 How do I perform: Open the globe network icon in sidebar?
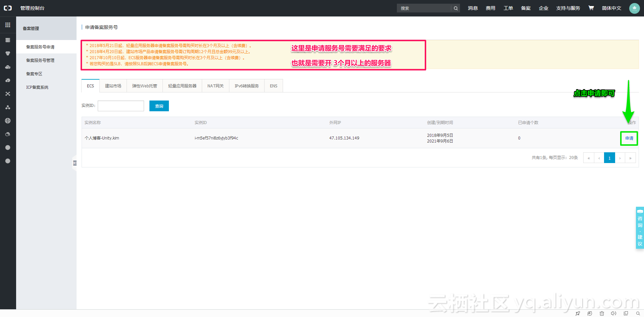(8, 121)
